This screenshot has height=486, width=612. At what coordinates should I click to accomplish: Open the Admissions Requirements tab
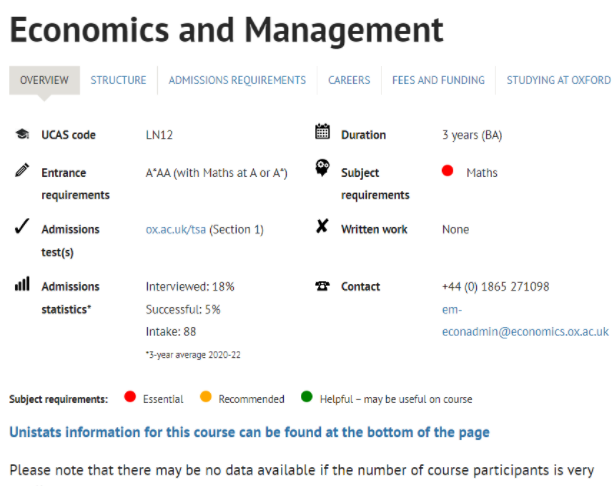click(x=237, y=80)
